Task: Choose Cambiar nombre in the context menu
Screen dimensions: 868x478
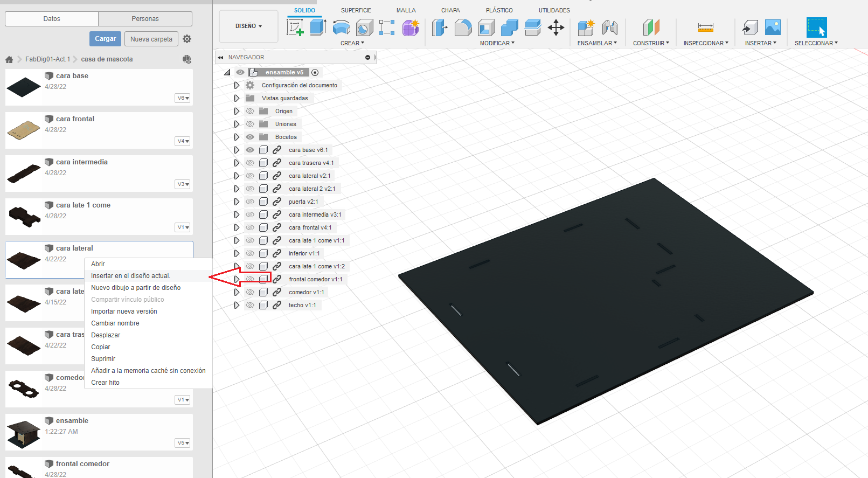Action: point(115,323)
